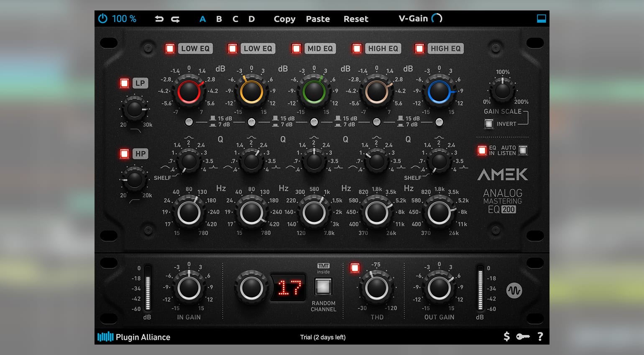The image size is (644, 355).
Task: Click the OUT GAIN knob
Action: [439, 288]
